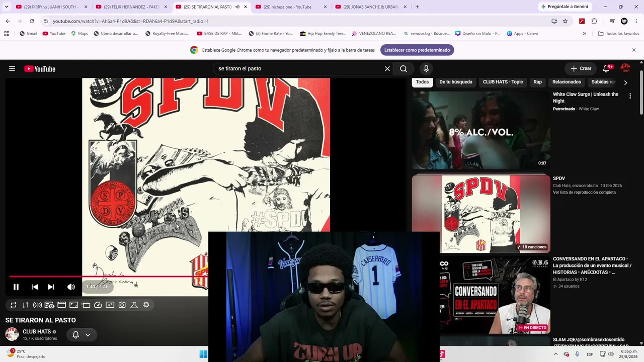Image resolution: width=644 pixels, height=362 pixels.
Task: Click Establecer como predeterminado button
Action: [x=417, y=50]
